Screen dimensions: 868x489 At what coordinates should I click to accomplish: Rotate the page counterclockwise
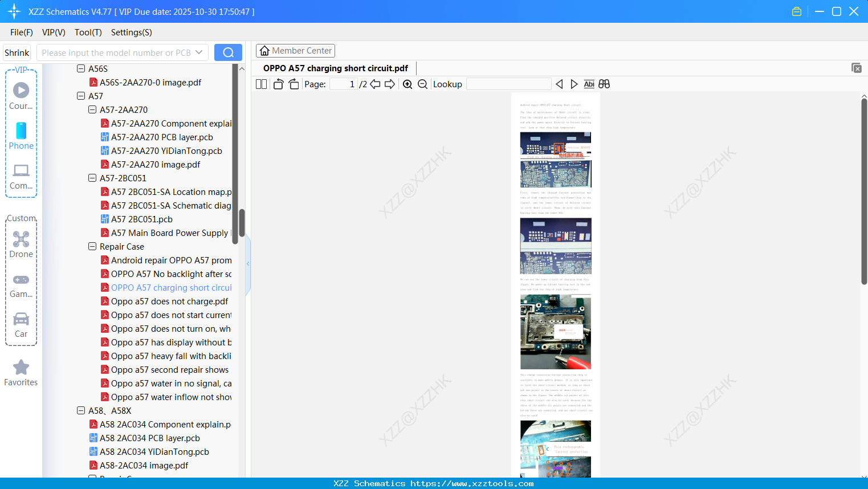(x=278, y=84)
